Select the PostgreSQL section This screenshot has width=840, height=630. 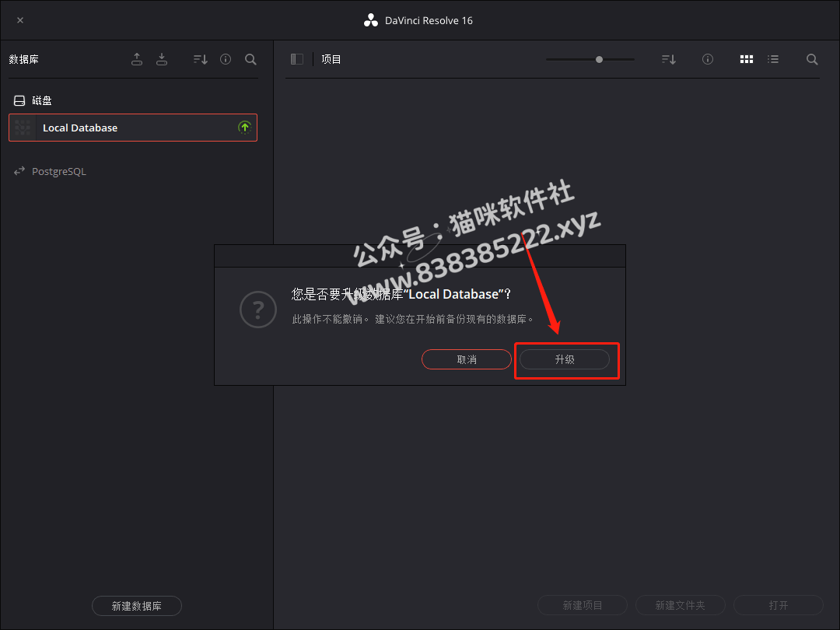coord(50,171)
